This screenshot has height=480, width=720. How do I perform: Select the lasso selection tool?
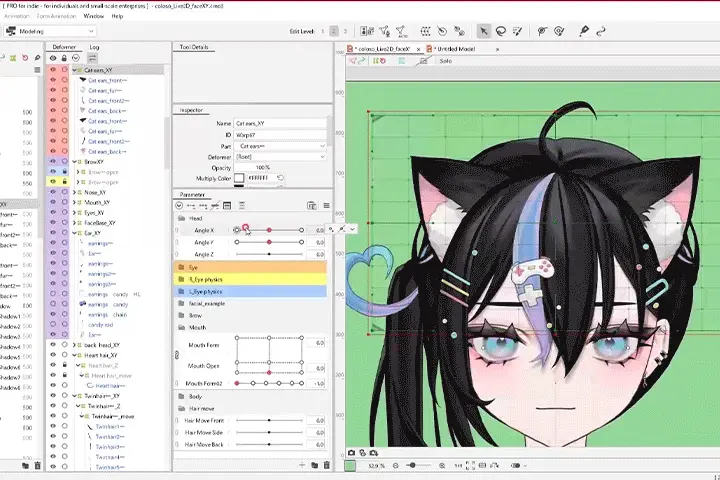click(x=501, y=31)
